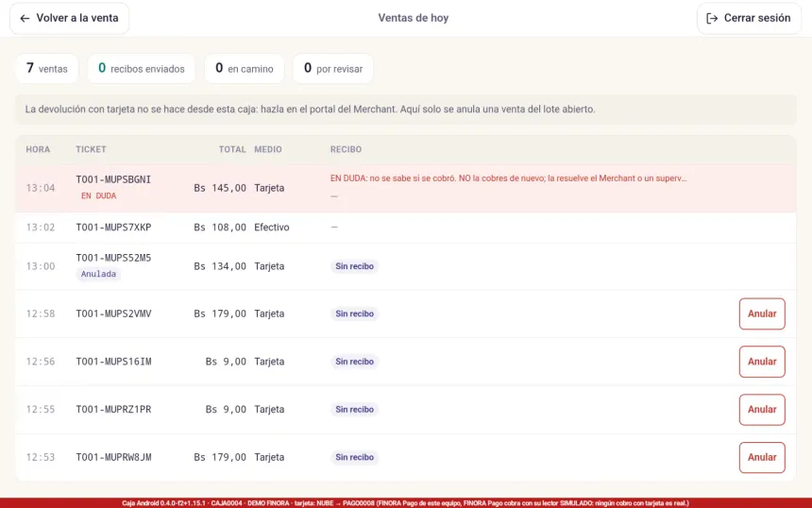Select the por revisar counter chip
The image size is (812, 508).
[x=333, y=68]
